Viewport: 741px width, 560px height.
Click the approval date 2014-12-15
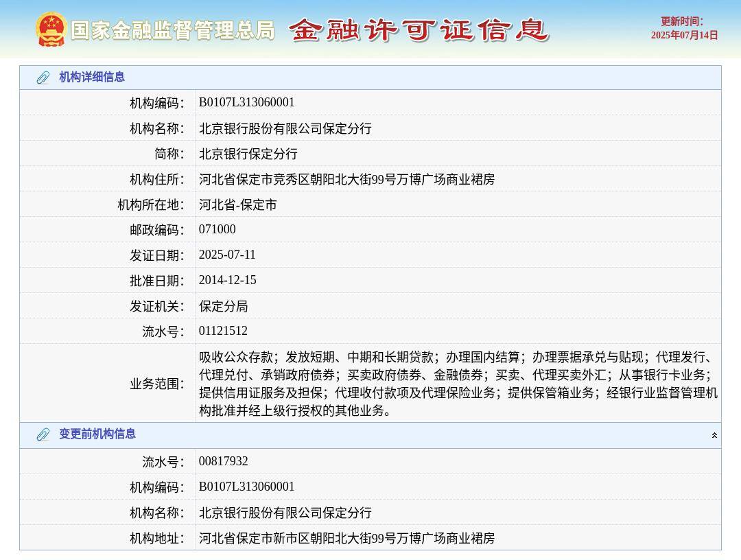point(227,280)
